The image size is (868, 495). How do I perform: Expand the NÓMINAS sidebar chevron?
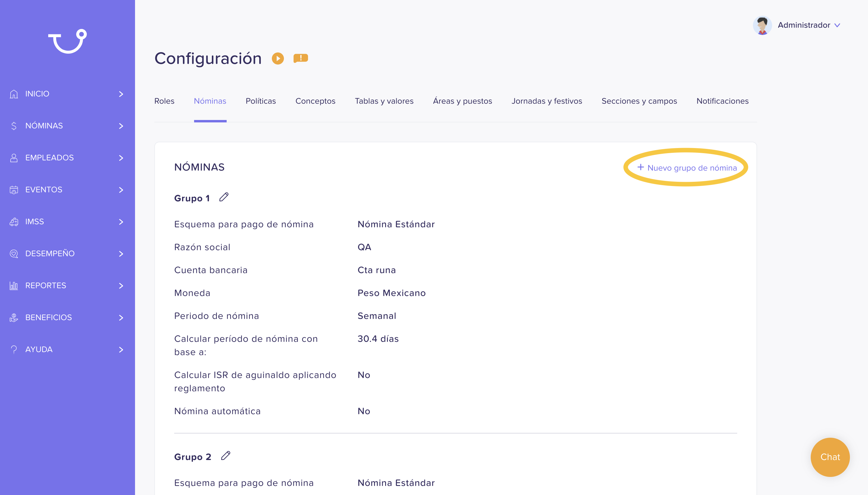click(121, 126)
